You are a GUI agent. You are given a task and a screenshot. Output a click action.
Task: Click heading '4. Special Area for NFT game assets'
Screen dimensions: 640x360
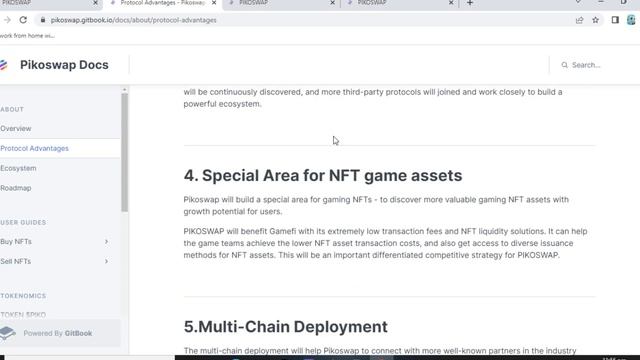323,176
